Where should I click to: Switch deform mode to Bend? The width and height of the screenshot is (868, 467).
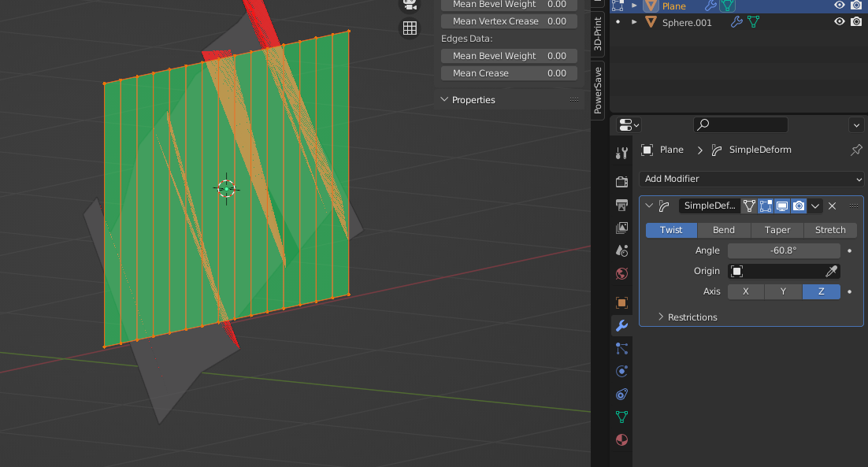[x=724, y=230]
